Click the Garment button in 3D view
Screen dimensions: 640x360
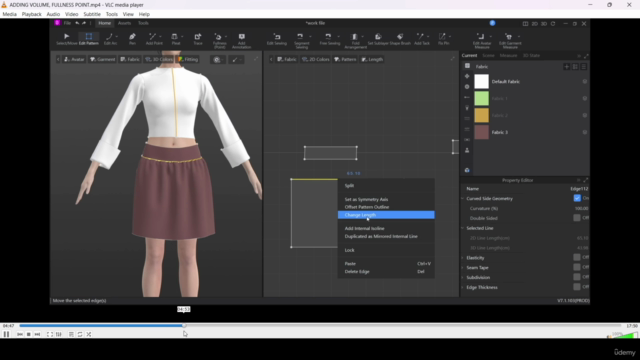102,60
